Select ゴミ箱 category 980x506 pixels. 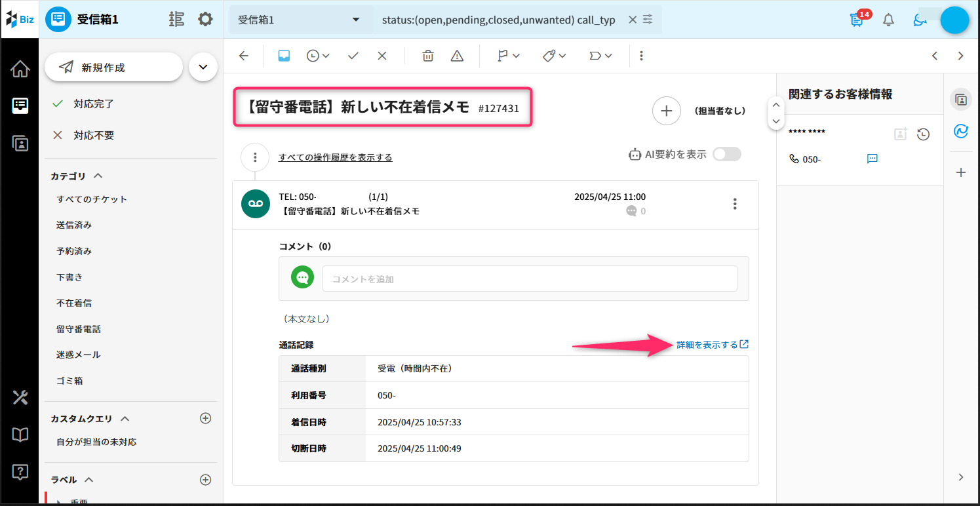69,381
